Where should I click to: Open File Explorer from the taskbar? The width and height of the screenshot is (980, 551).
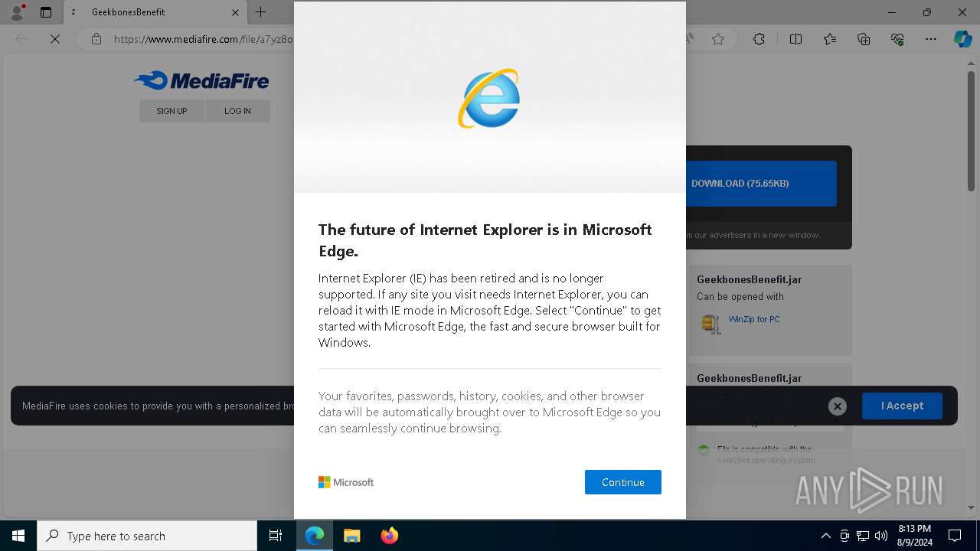[351, 536]
